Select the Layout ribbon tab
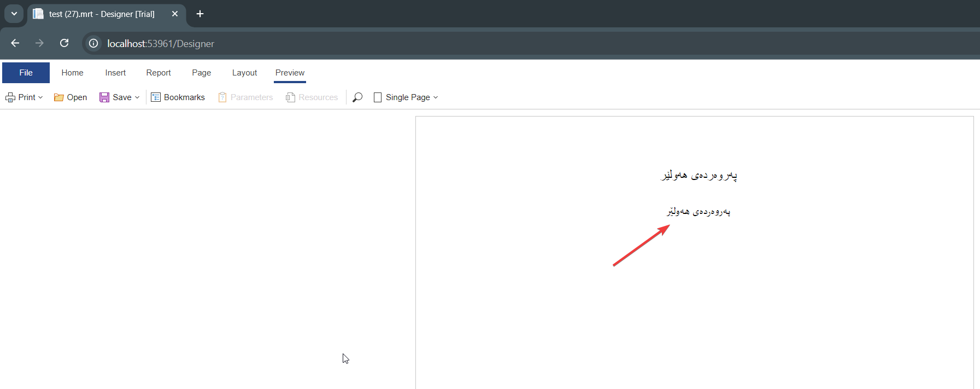This screenshot has width=980, height=389. (244, 73)
